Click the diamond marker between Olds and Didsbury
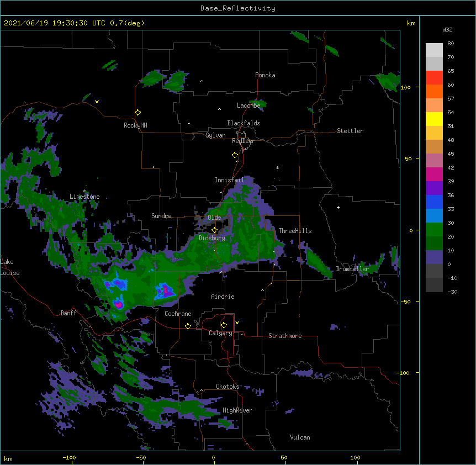 (x=214, y=230)
